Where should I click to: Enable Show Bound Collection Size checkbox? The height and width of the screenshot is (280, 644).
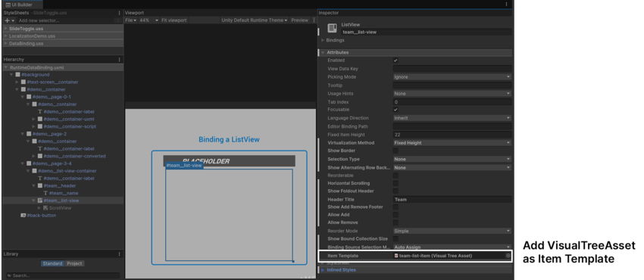(x=395, y=238)
